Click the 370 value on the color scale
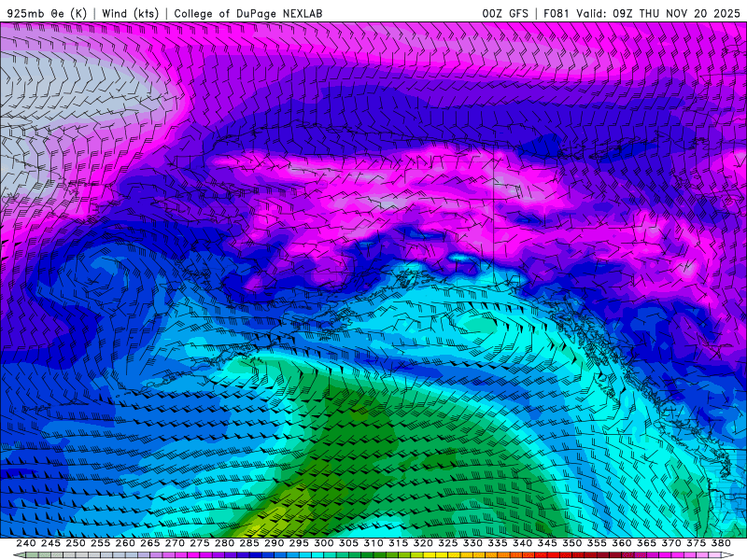Screen dimensions: 747x560 coord(671,543)
